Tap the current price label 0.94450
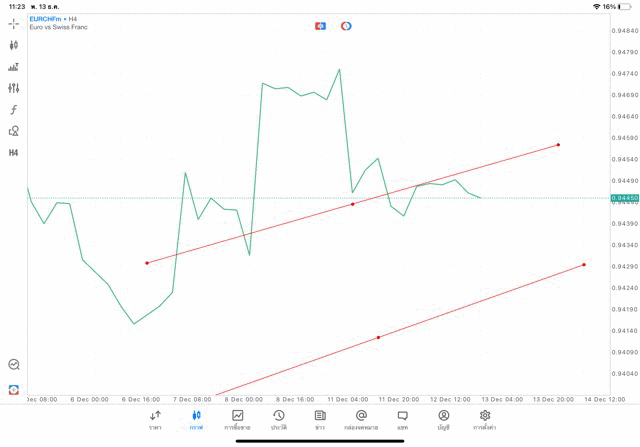 coord(624,198)
